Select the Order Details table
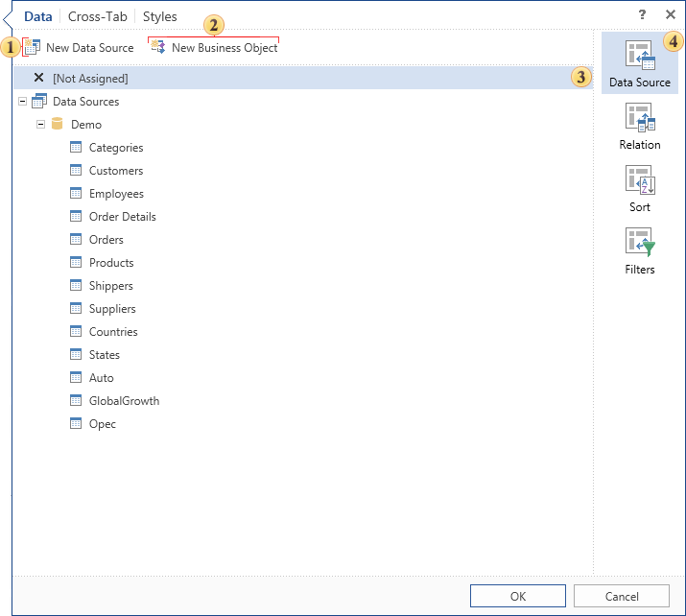The height and width of the screenshot is (616, 686). tap(122, 217)
